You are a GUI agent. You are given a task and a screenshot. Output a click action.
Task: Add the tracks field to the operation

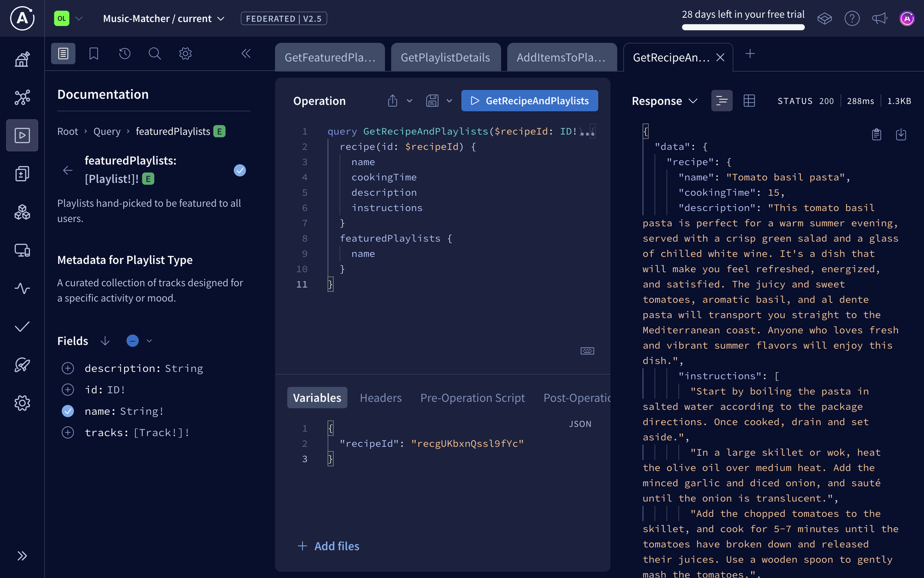point(68,433)
